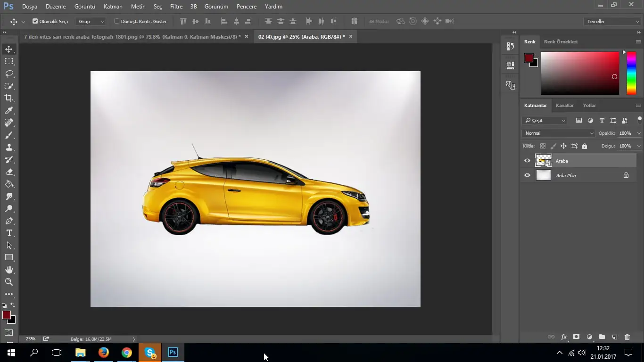Select the Lasso tool

pyautogui.click(x=9, y=74)
